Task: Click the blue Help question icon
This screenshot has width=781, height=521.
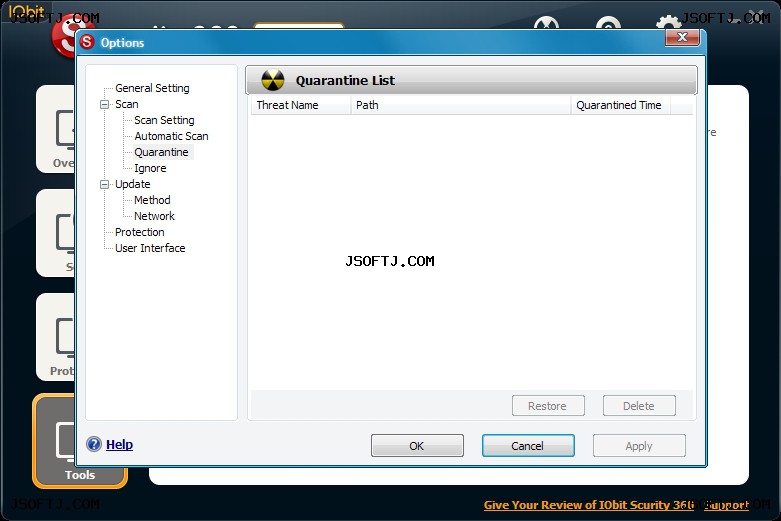Action: (x=94, y=444)
